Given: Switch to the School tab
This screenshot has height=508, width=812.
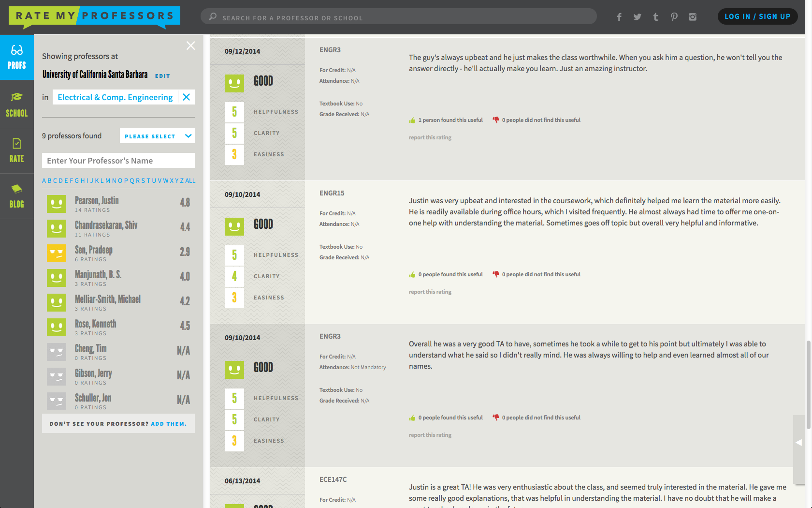Looking at the screenshot, I should (x=17, y=105).
